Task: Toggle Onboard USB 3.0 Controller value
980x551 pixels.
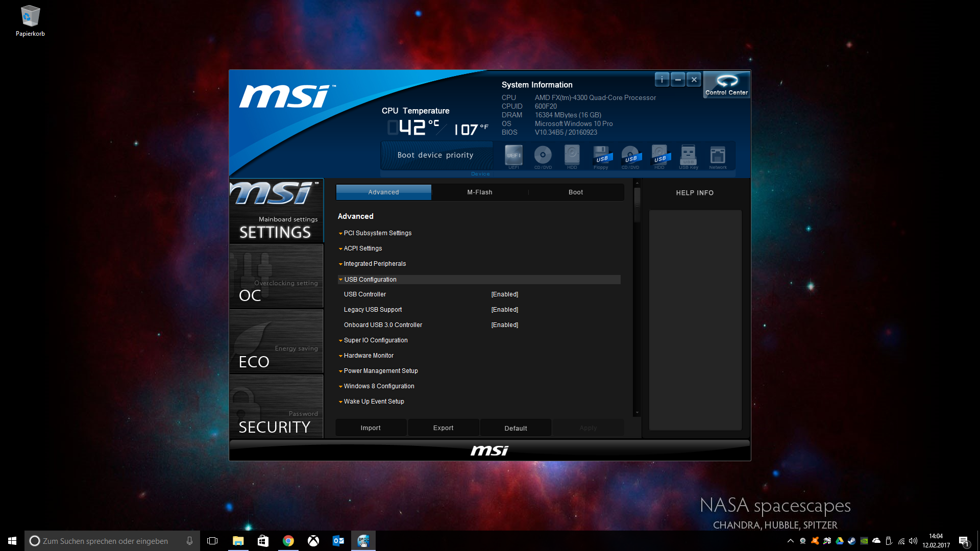Action: click(x=504, y=325)
